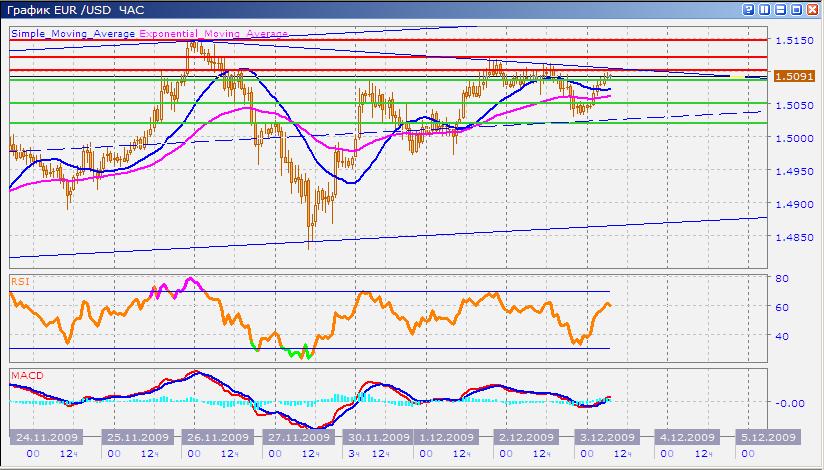Jump to 27.11.2009 on the time axis
This screenshot has height=470, width=824.
tap(297, 438)
